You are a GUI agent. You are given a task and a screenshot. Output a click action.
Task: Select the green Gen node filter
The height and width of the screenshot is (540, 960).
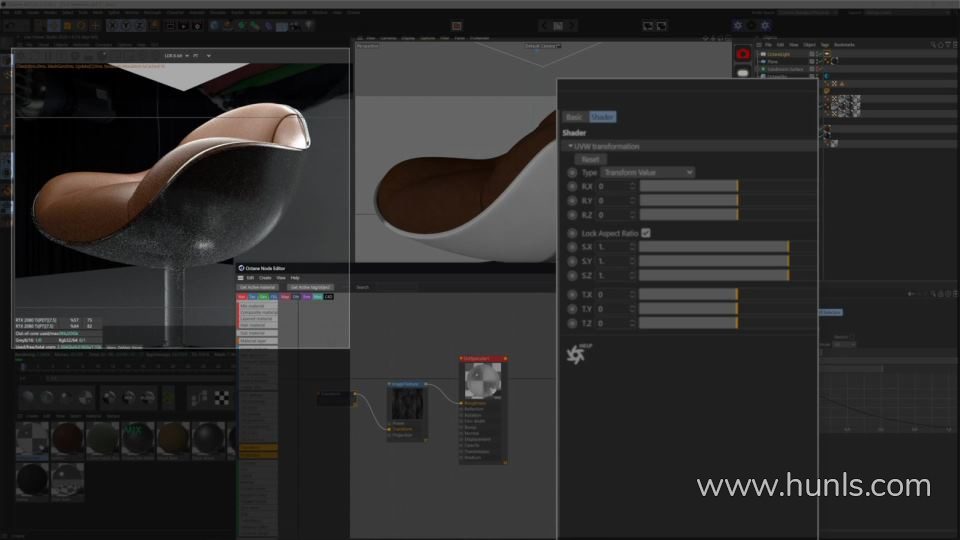[x=263, y=297]
